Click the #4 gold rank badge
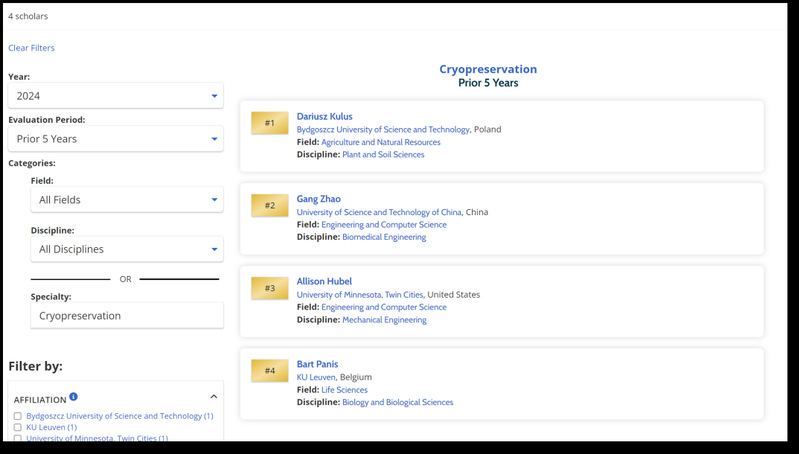Screen dimensions: 799x454 pos(270,370)
